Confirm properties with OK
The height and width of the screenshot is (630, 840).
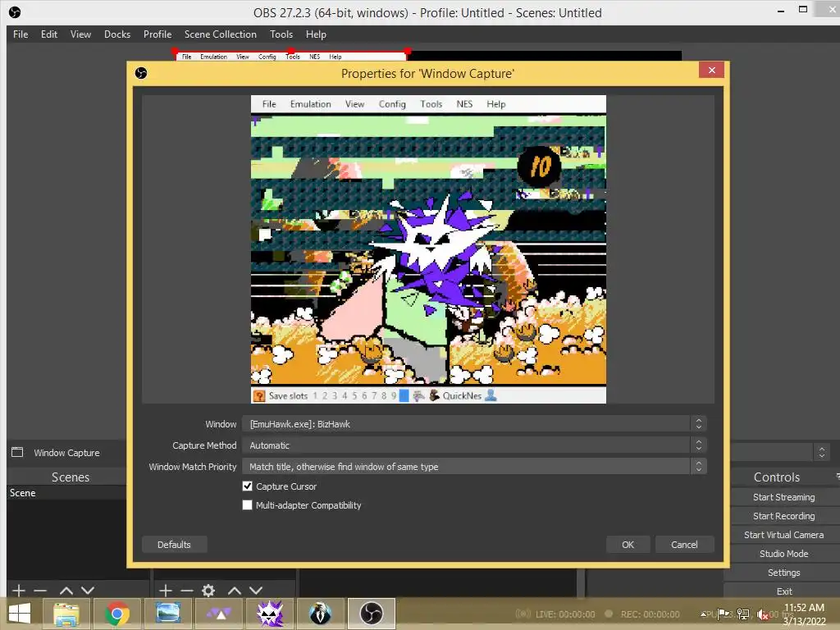pos(628,545)
